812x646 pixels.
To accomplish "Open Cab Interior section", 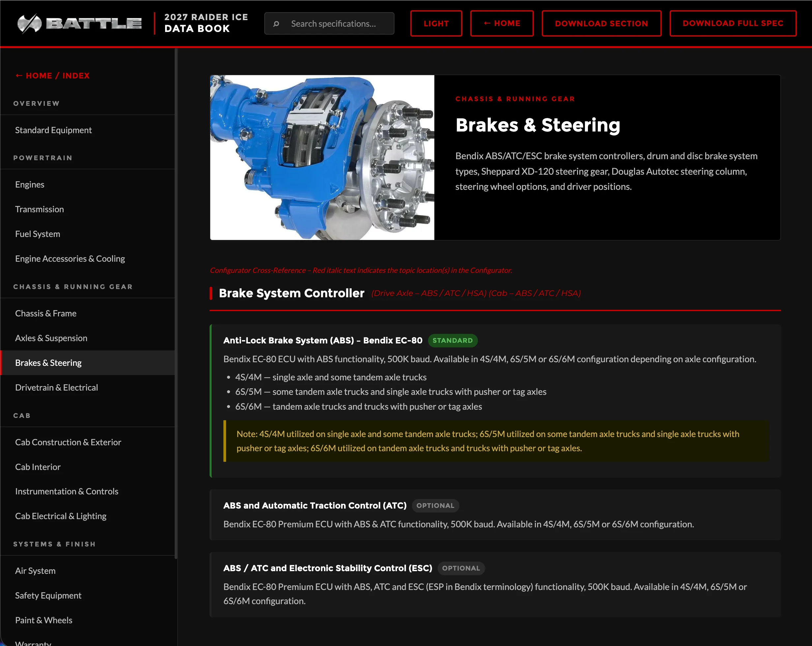I will pos(87,467).
